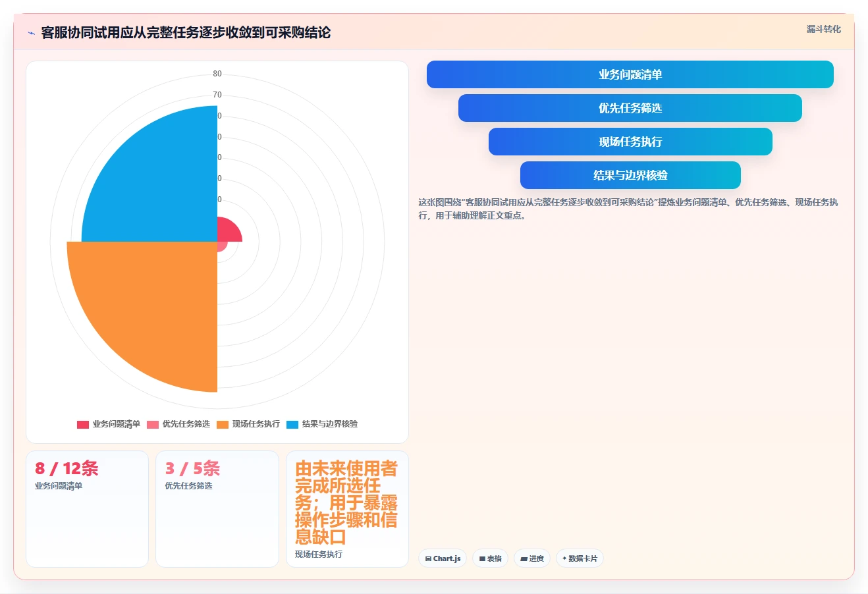This screenshot has width=868, height=594.
Task: Click the lightning icon beside the title
Action: click(x=31, y=33)
